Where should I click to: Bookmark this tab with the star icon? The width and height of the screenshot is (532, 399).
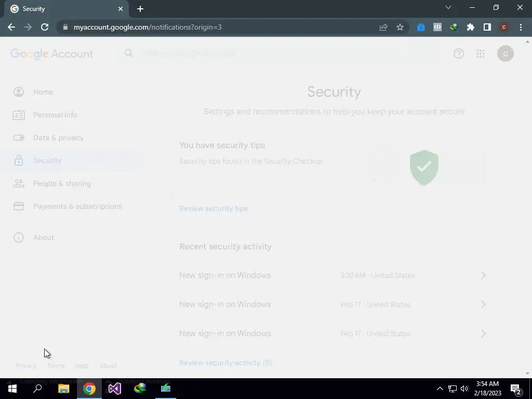tap(400, 27)
